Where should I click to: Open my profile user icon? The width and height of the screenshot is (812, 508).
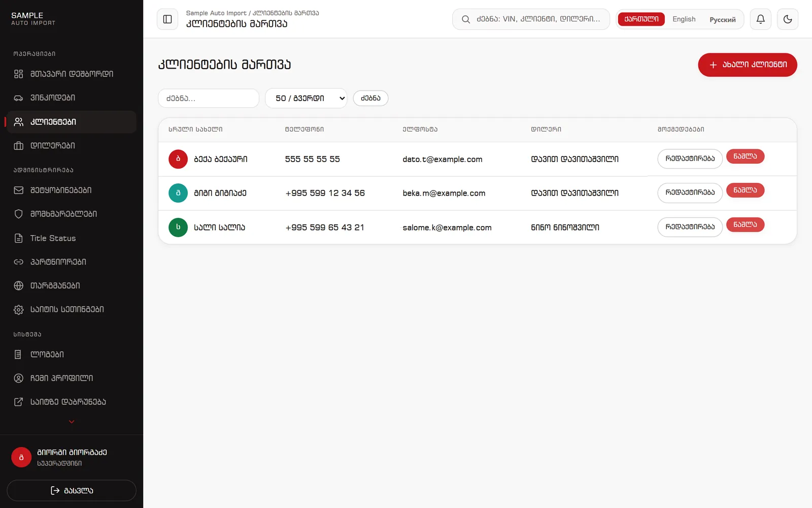coord(19,378)
